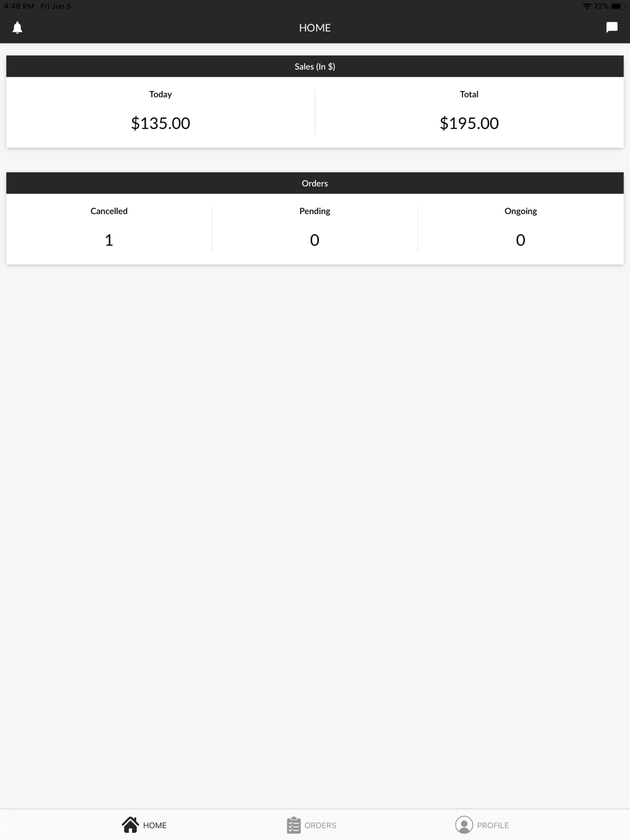Image resolution: width=630 pixels, height=840 pixels.
Task: Tap the Wi-Fi status icon
Action: point(587,6)
